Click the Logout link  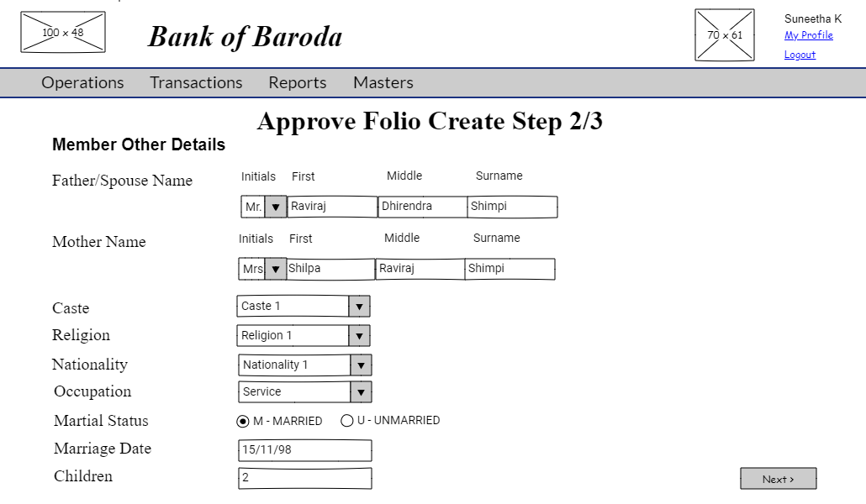click(800, 54)
